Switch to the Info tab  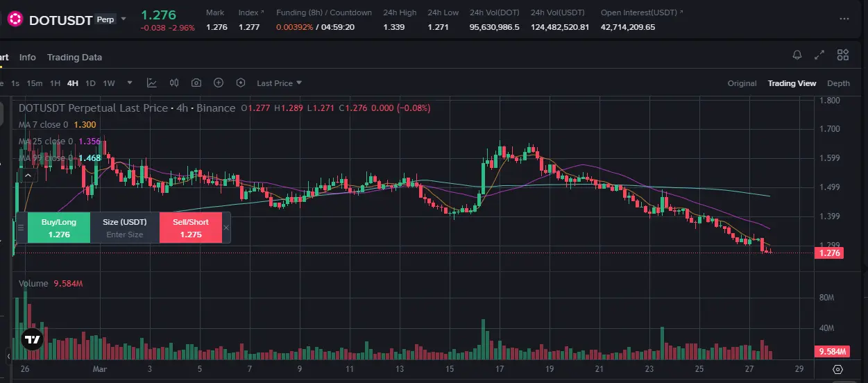tap(28, 58)
